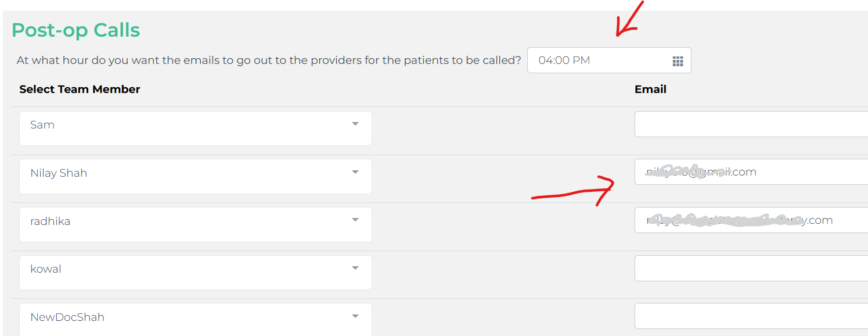The image size is (868, 336).
Task: Open the kowal team member combo box
Action: coord(196,273)
